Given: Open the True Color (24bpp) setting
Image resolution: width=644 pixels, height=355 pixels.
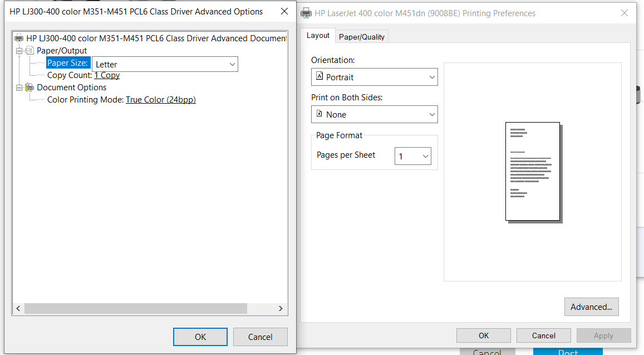Looking at the screenshot, I should coord(161,99).
